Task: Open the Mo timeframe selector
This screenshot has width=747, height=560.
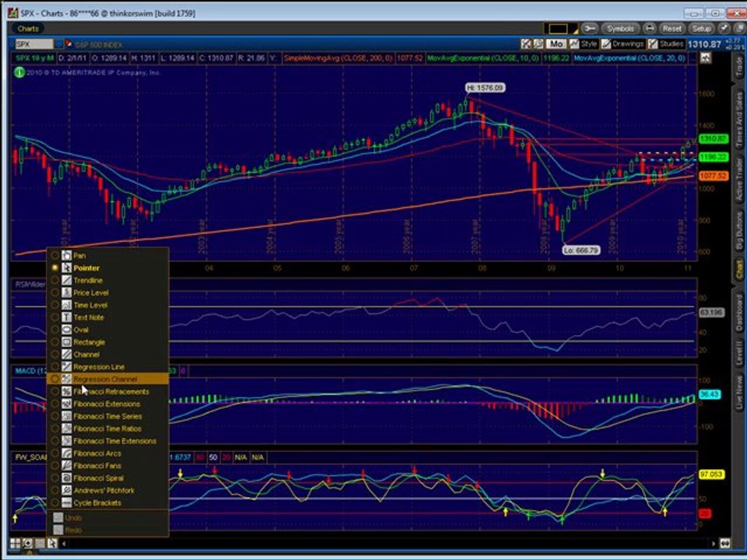Action: click(x=556, y=44)
